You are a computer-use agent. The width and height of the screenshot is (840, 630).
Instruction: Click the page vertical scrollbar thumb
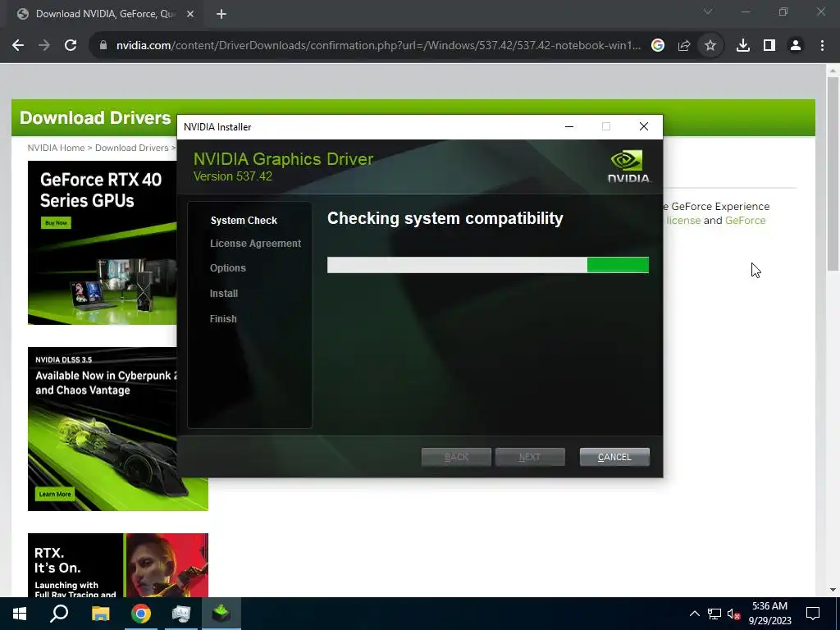tap(833, 174)
